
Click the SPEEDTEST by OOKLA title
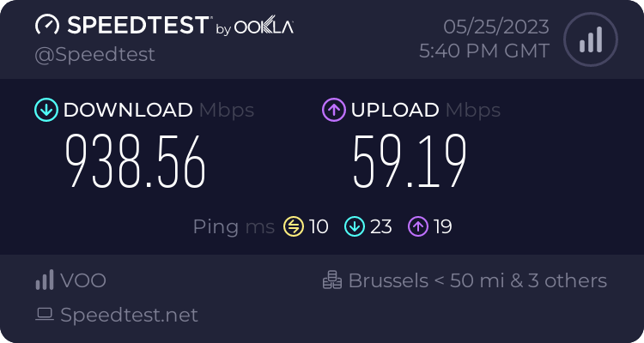tap(164, 26)
